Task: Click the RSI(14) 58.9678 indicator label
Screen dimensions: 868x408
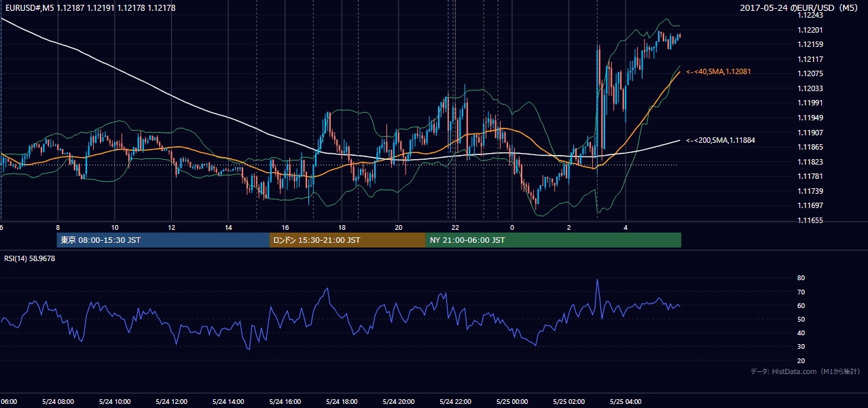Action: pyautogui.click(x=30, y=258)
